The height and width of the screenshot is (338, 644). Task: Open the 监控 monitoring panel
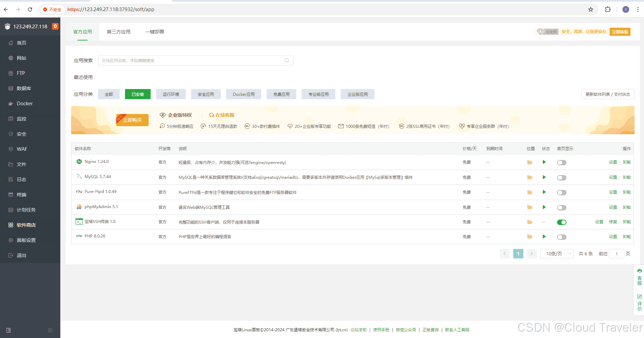tap(21, 118)
